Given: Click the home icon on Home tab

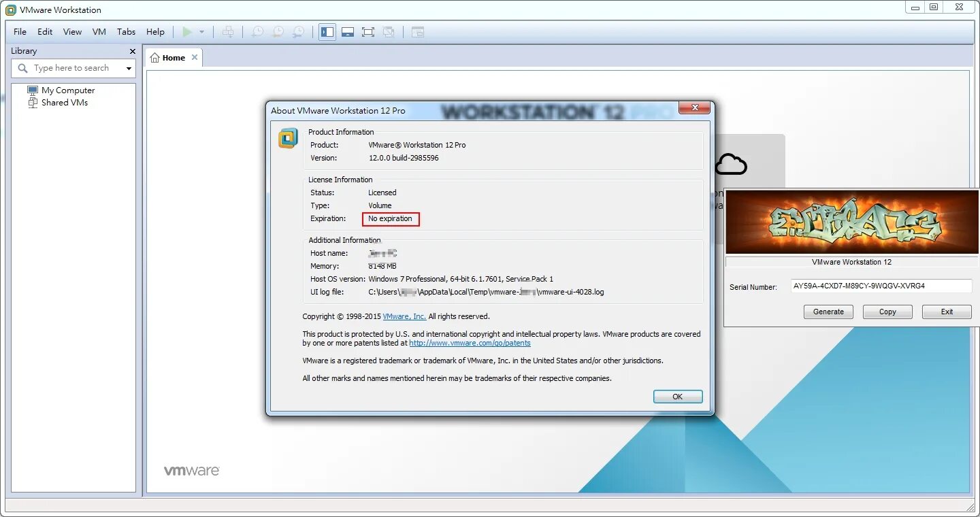Looking at the screenshot, I should coord(155,58).
